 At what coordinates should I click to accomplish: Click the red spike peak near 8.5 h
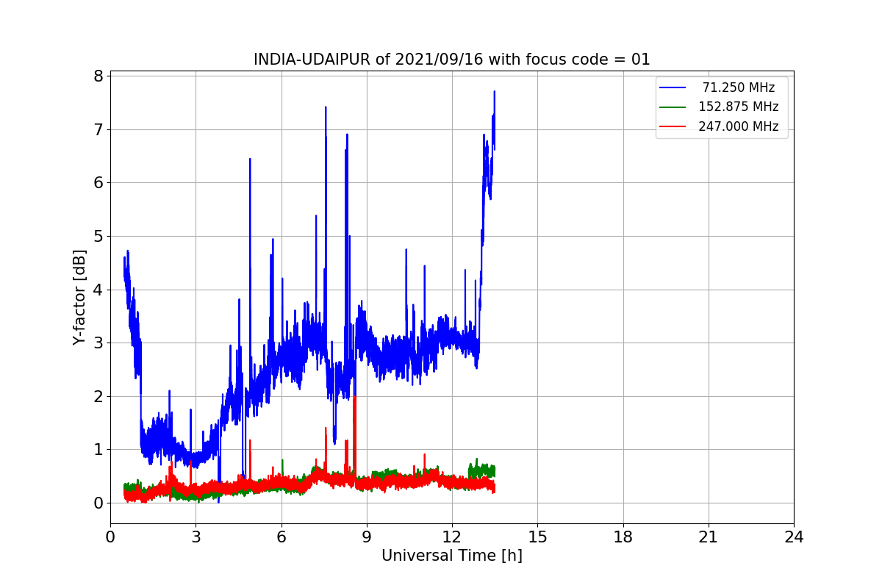click(x=355, y=398)
